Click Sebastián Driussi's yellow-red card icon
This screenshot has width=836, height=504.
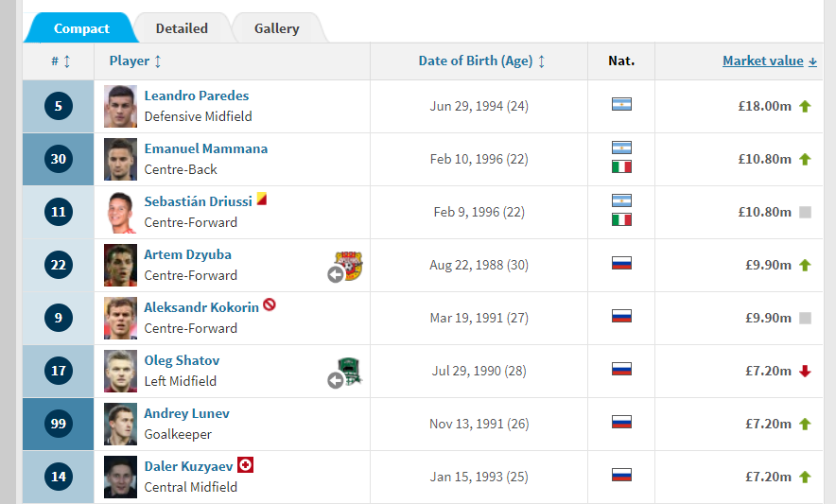[x=262, y=200]
